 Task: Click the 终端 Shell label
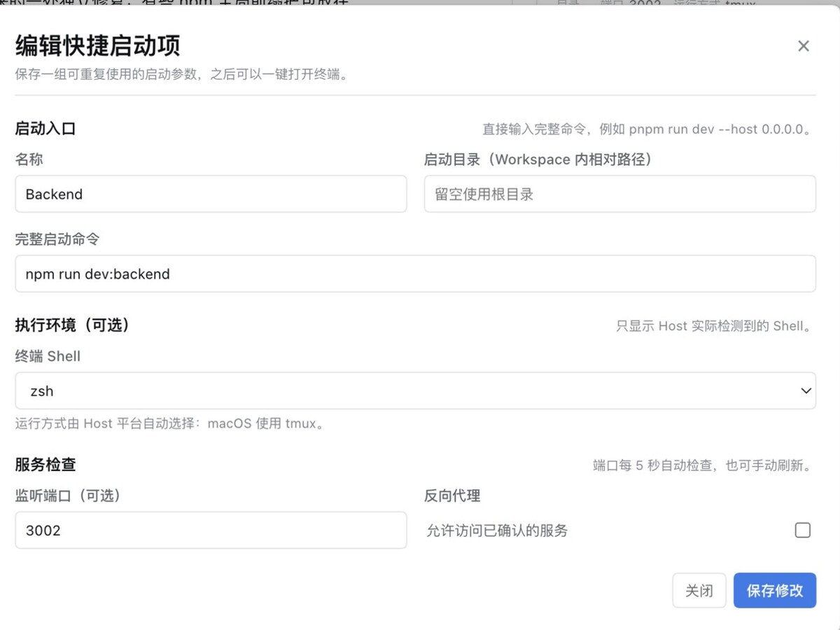click(48, 356)
